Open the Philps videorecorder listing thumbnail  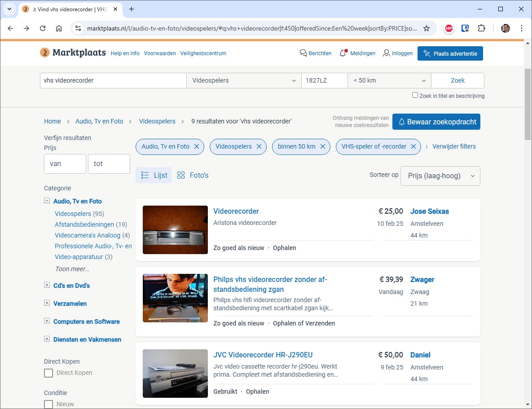pos(175,298)
